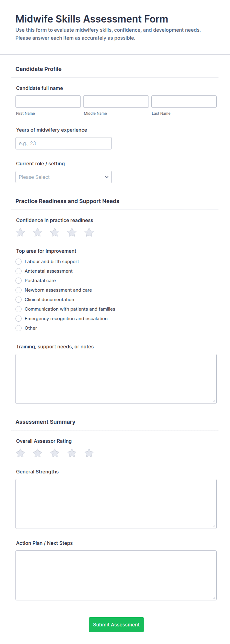Click the Last Name text box
This screenshot has width=230, height=644.
pos(184,102)
